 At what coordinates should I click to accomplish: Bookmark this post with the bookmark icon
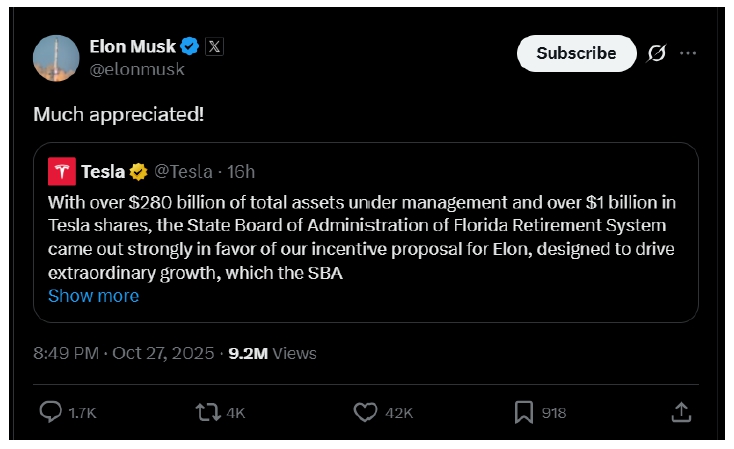[524, 411]
